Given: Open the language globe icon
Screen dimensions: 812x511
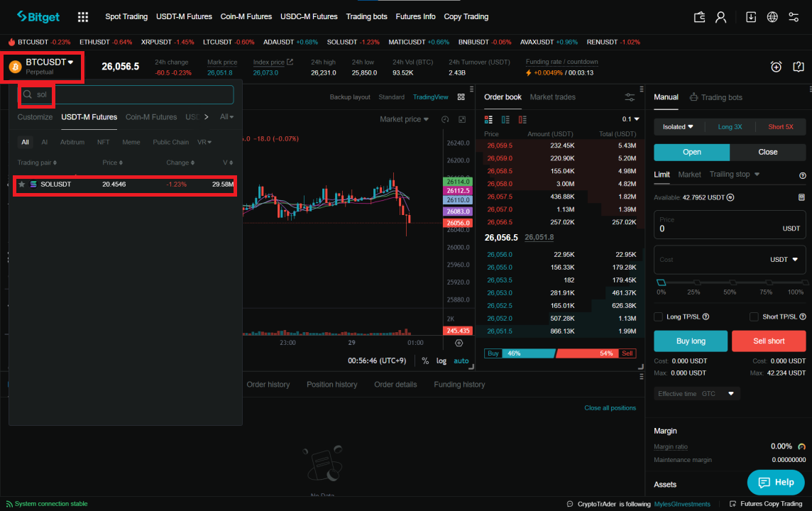Looking at the screenshot, I should [x=772, y=17].
